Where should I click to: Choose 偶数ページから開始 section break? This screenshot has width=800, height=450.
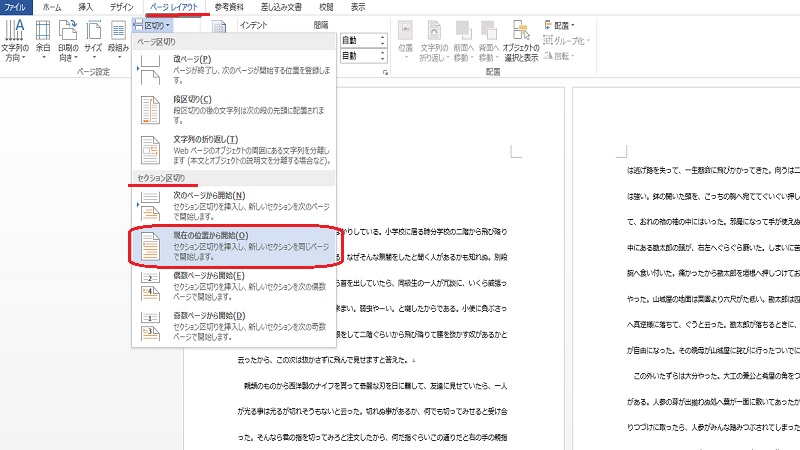[234, 286]
